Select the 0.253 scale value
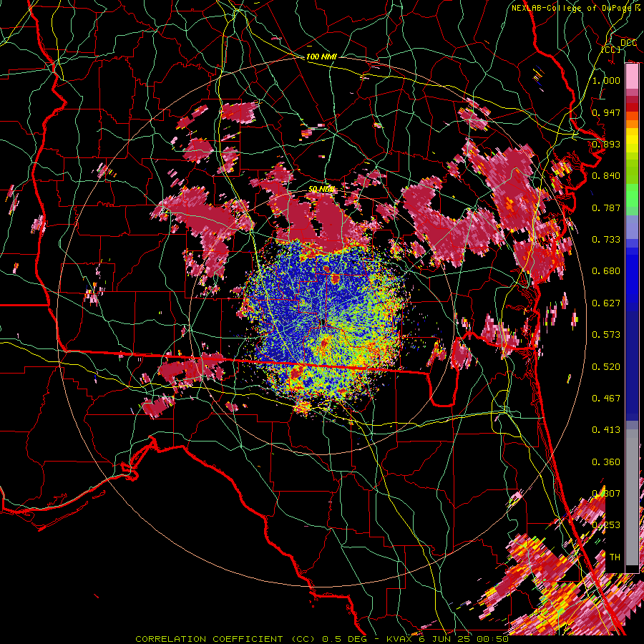 pos(606,525)
